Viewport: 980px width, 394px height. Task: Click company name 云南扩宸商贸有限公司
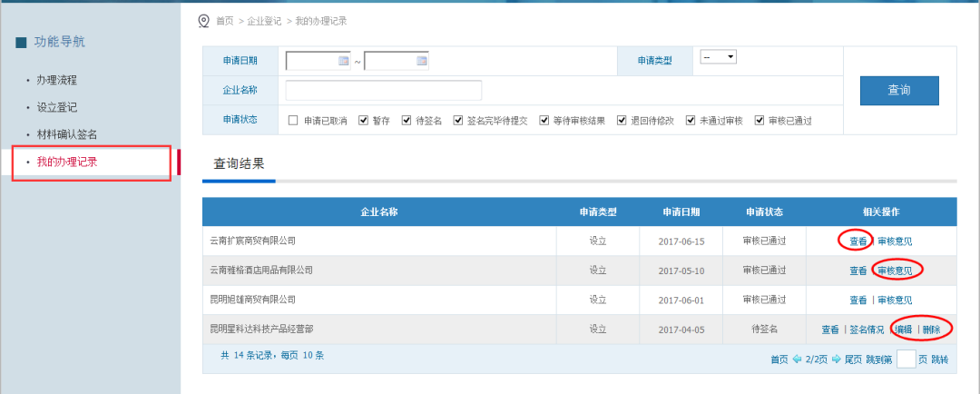253,241
